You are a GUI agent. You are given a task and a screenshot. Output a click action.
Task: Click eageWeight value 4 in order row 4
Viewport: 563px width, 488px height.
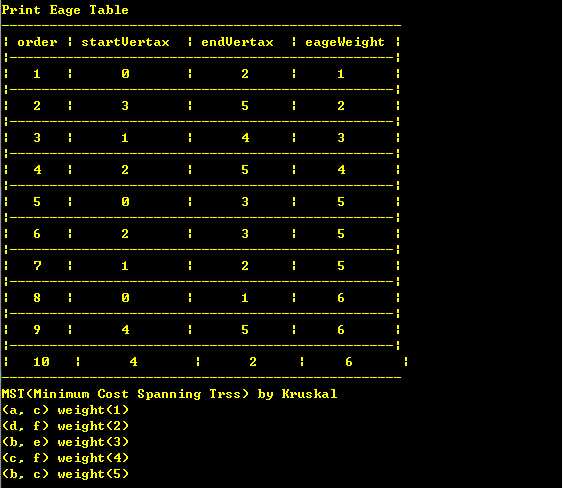click(x=341, y=170)
